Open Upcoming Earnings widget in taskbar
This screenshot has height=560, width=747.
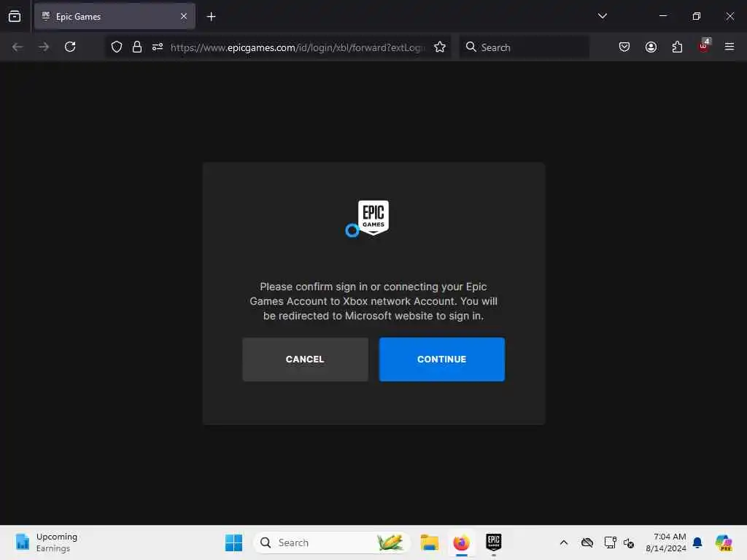point(47,542)
